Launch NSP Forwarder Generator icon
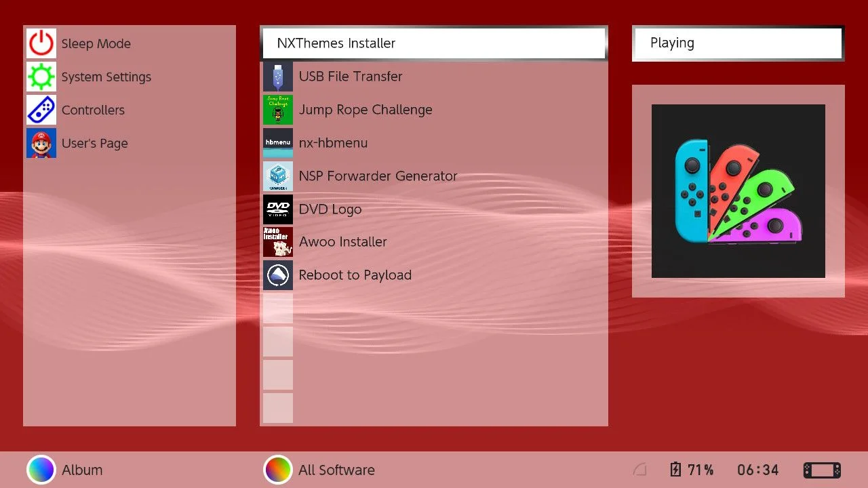Viewport: 868px width, 488px height. [x=278, y=176]
